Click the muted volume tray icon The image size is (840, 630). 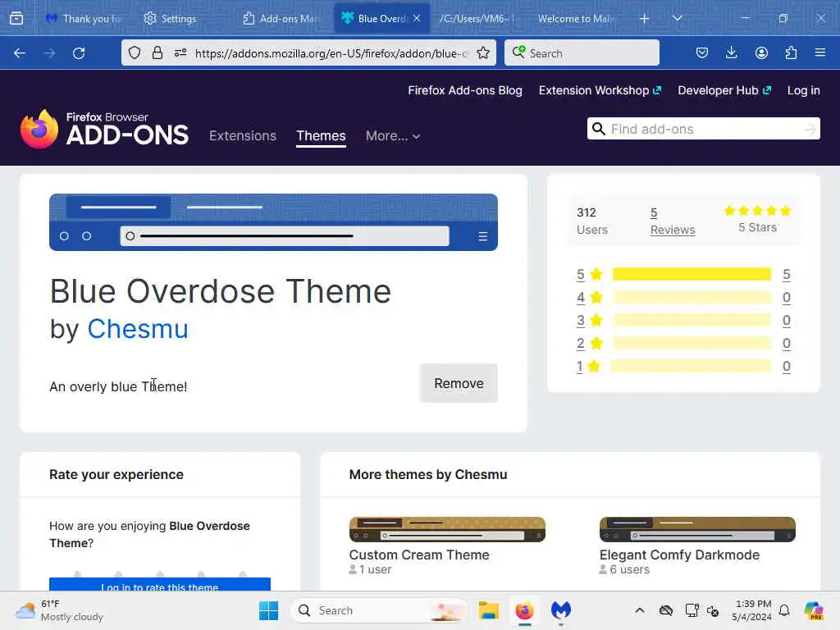point(713,610)
